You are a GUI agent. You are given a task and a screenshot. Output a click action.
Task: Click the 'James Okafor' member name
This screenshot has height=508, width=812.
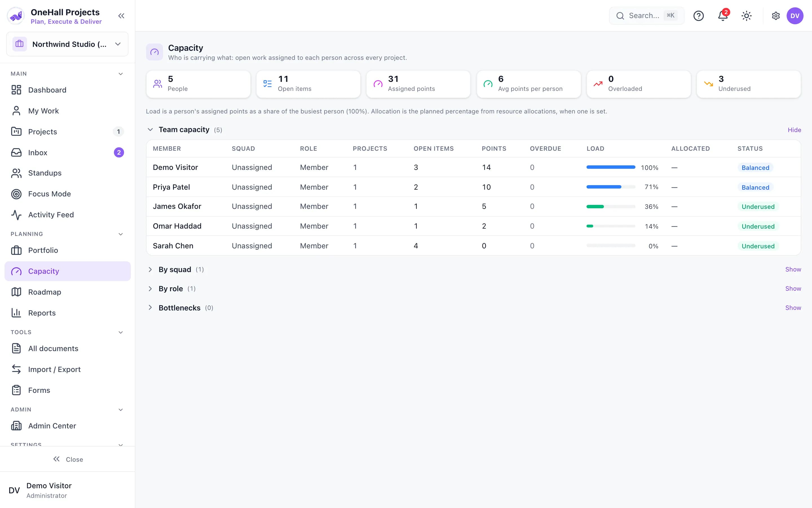[177, 206]
